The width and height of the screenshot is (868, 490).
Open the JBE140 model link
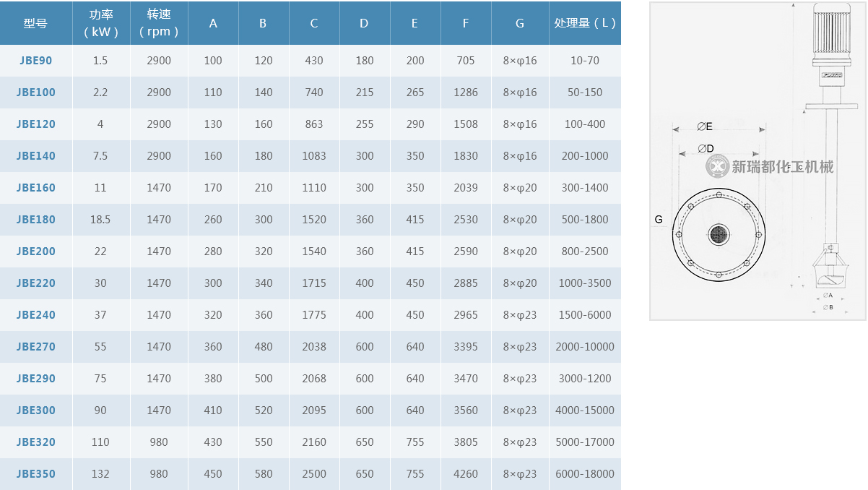pos(35,156)
